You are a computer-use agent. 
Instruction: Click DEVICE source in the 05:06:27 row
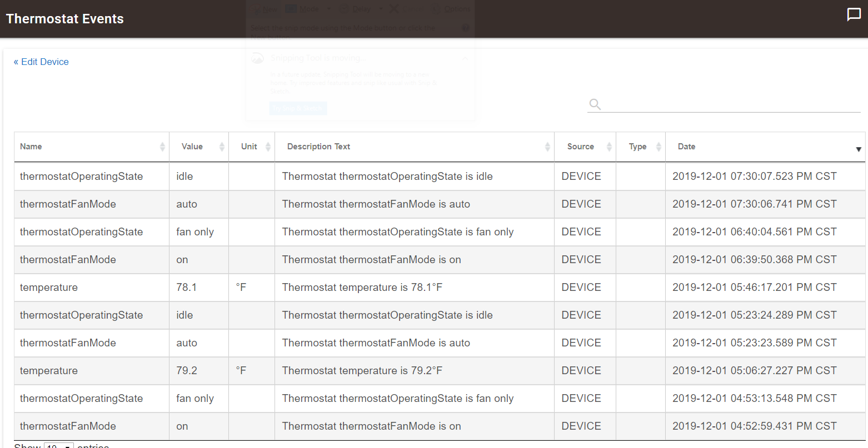coord(581,371)
